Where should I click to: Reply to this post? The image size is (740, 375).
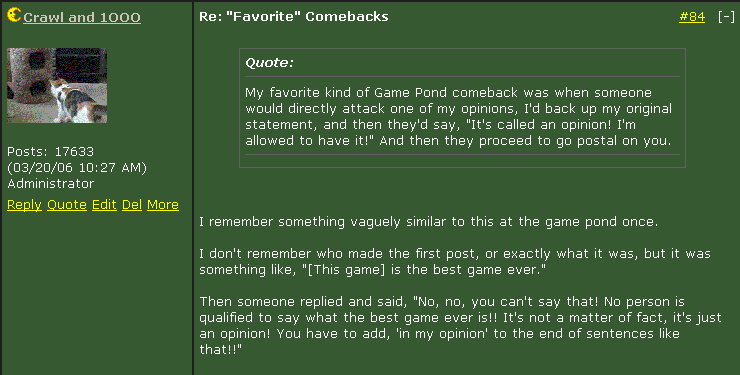(x=25, y=205)
